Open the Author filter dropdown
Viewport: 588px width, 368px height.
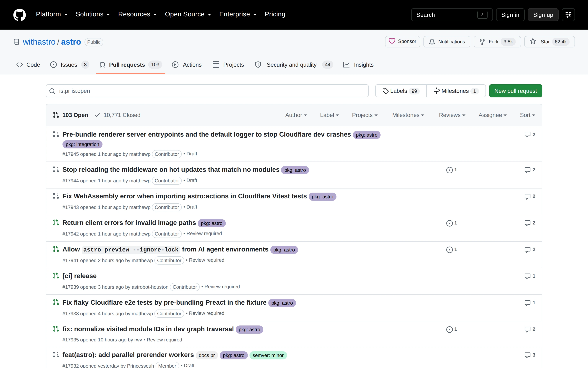(296, 115)
